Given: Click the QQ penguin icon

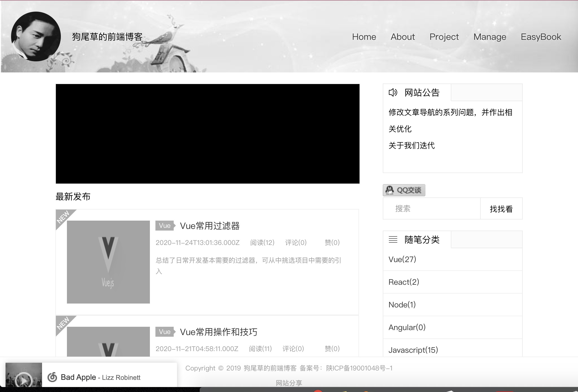Looking at the screenshot, I should [390, 190].
